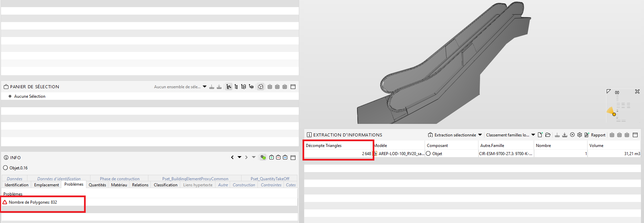
Task: Click remove-from-basket bag icon in extraction toolbar
Action: (619, 135)
